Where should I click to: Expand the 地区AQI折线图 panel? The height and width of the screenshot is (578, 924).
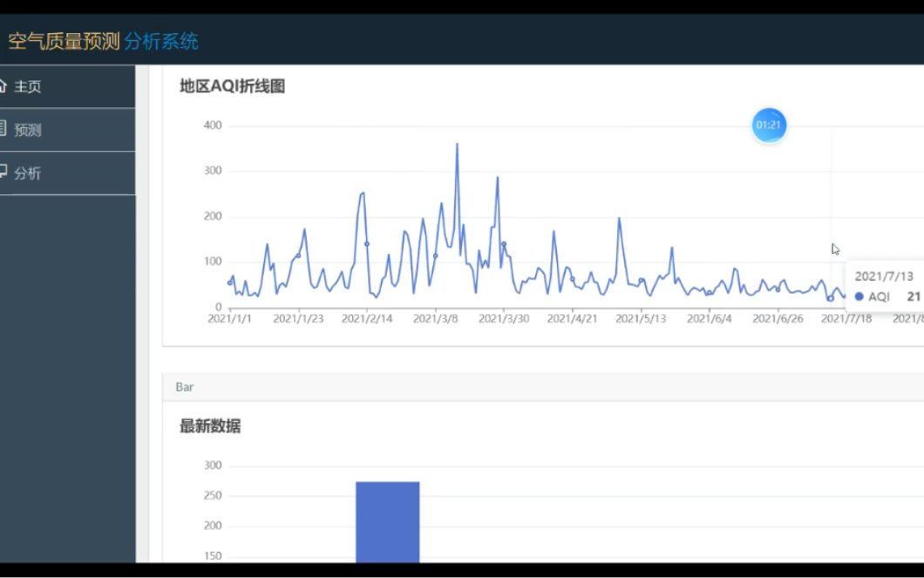[232, 86]
